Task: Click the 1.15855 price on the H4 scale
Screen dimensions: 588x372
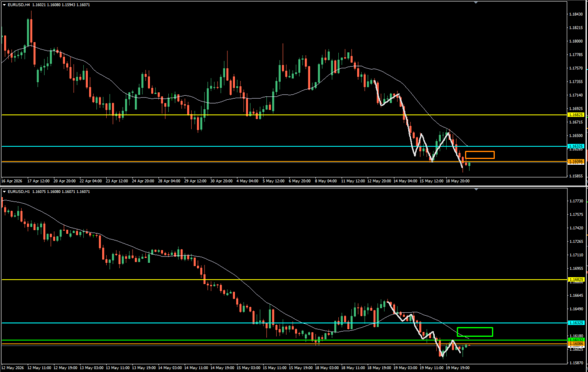Action: 576,176
